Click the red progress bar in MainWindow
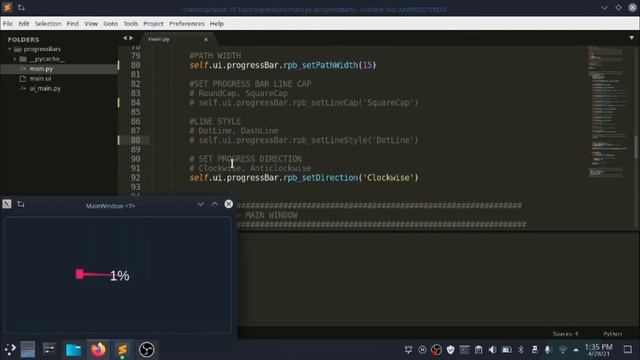This screenshot has height=360, width=640. pyautogui.click(x=93, y=274)
